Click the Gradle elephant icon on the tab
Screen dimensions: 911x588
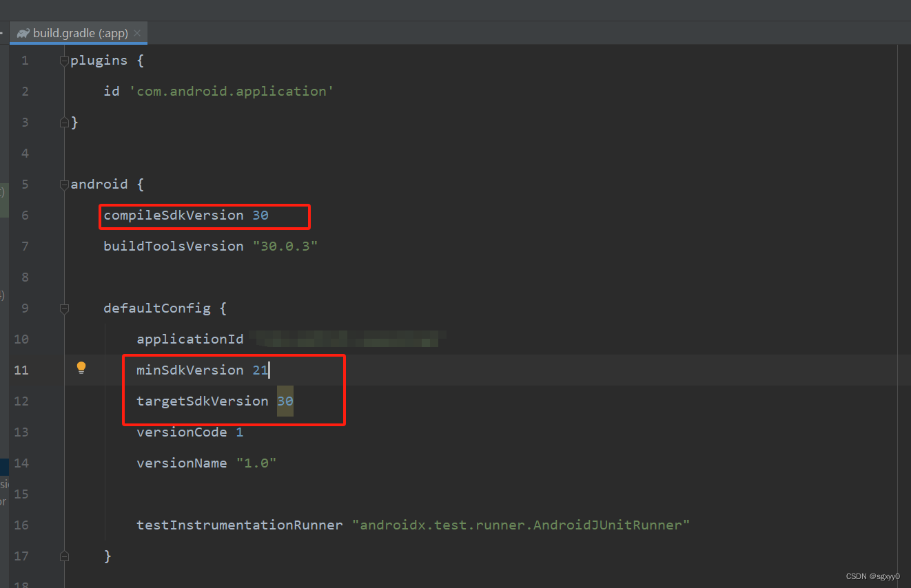(x=23, y=32)
